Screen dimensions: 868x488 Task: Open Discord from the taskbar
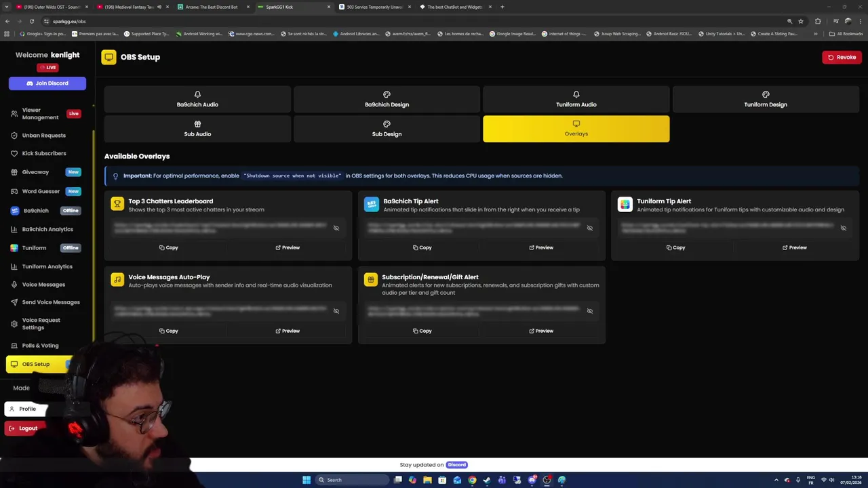[x=532, y=480]
